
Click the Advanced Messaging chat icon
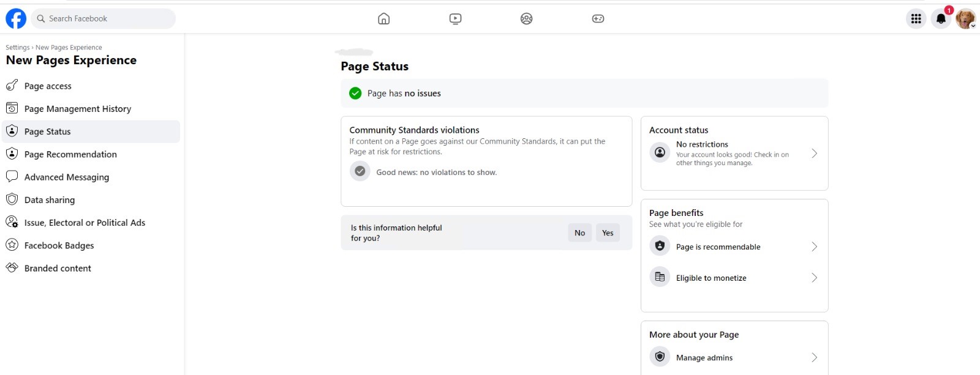pyautogui.click(x=12, y=176)
